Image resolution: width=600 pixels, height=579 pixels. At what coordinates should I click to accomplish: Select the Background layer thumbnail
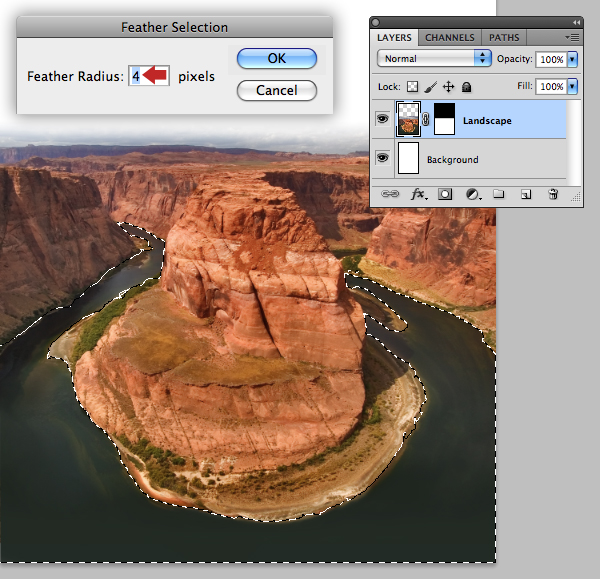click(408, 158)
